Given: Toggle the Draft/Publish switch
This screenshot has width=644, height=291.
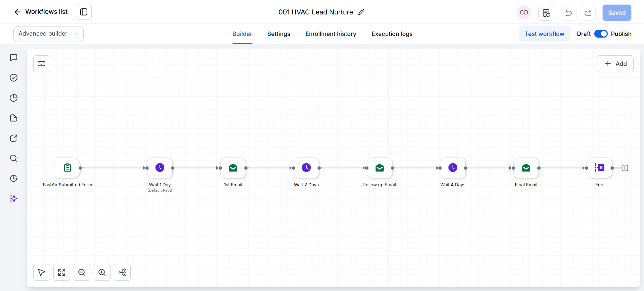Looking at the screenshot, I should (x=601, y=34).
